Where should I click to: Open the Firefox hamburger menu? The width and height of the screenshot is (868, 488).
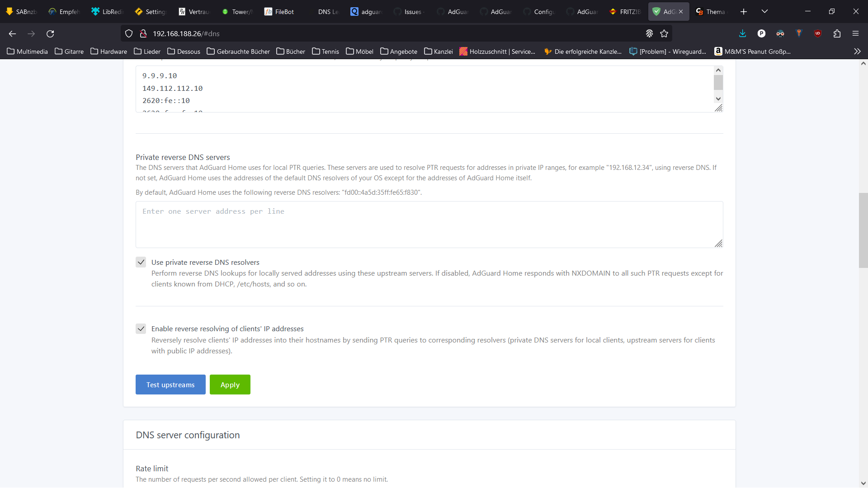click(x=855, y=33)
